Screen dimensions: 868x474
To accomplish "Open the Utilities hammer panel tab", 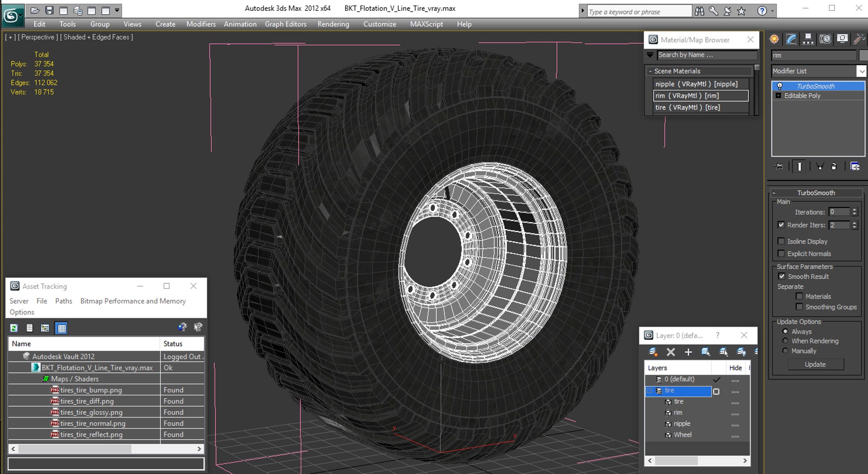I will (859, 39).
